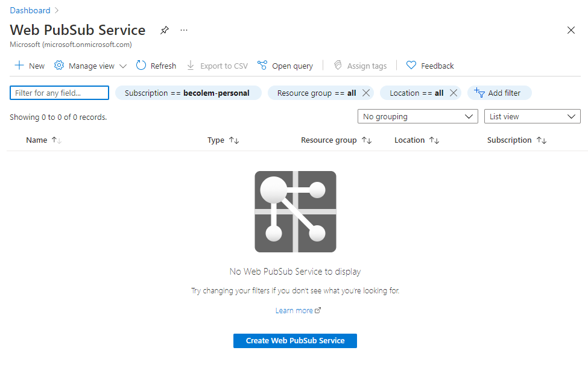Click Export to CSV

pos(217,66)
